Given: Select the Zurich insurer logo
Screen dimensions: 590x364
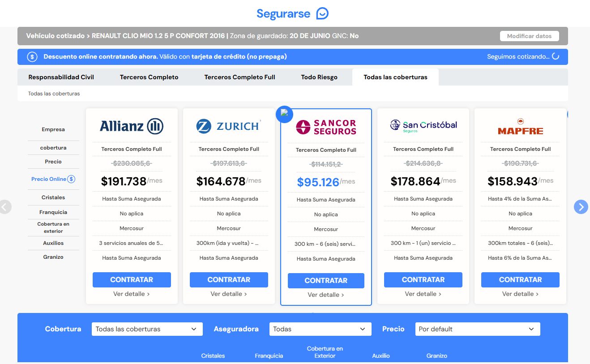Looking at the screenshot, I should click(228, 126).
